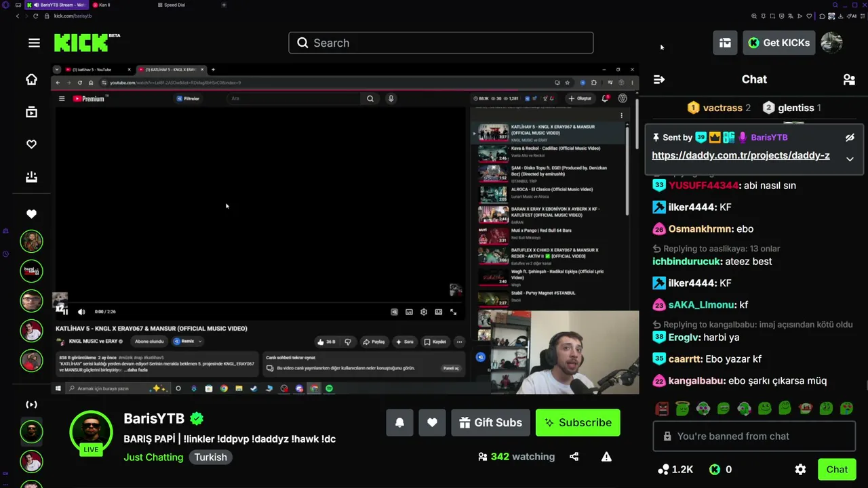Report the stream with warning icon
The height and width of the screenshot is (488, 868).
tap(606, 457)
